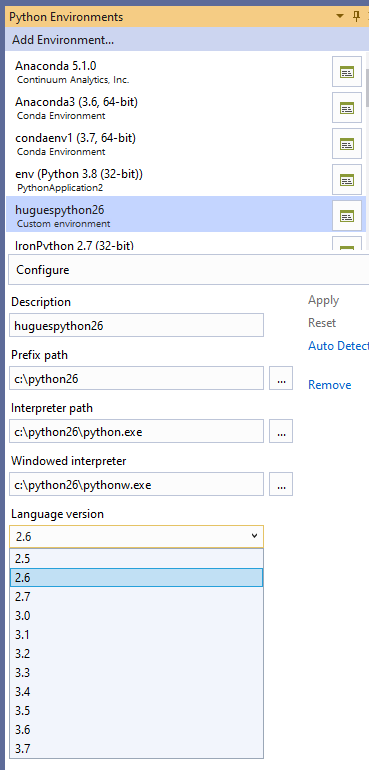This screenshot has height=770, width=369.
Task: Choose language version 3.7
Action: coord(137,749)
